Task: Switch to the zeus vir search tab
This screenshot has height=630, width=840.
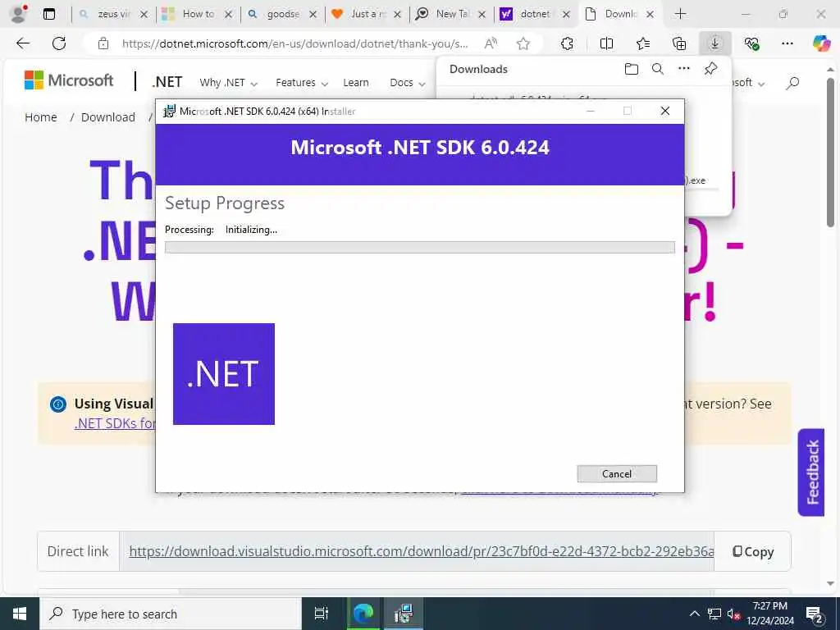Action: pyautogui.click(x=113, y=15)
